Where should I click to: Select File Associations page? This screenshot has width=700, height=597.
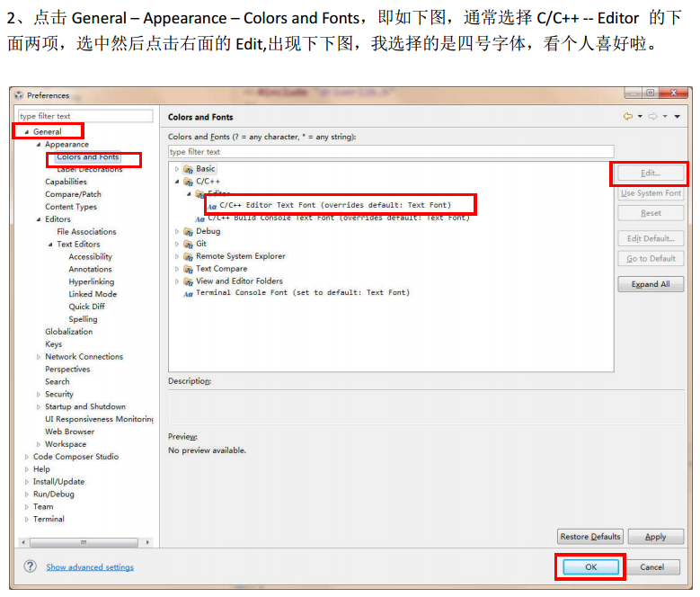click(86, 232)
